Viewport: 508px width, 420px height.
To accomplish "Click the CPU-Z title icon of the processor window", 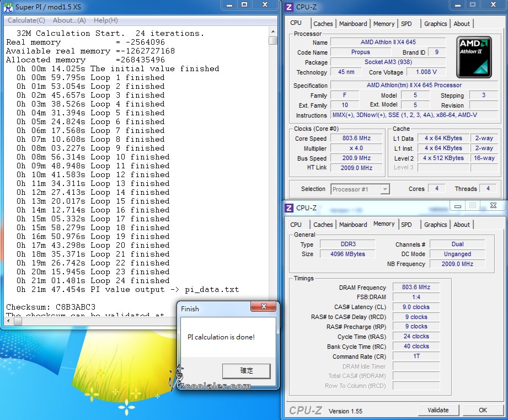I will pos(289,7).
